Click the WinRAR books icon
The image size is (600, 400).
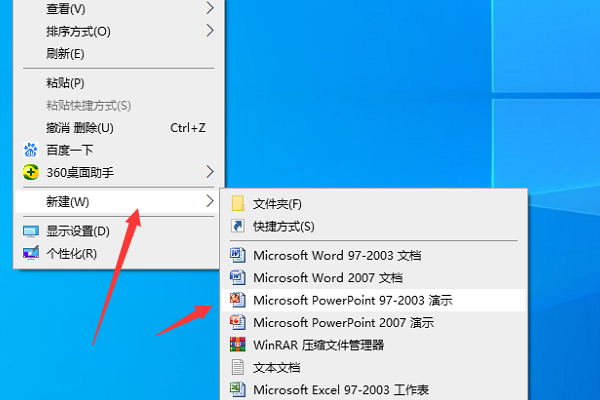click(238, 344)
